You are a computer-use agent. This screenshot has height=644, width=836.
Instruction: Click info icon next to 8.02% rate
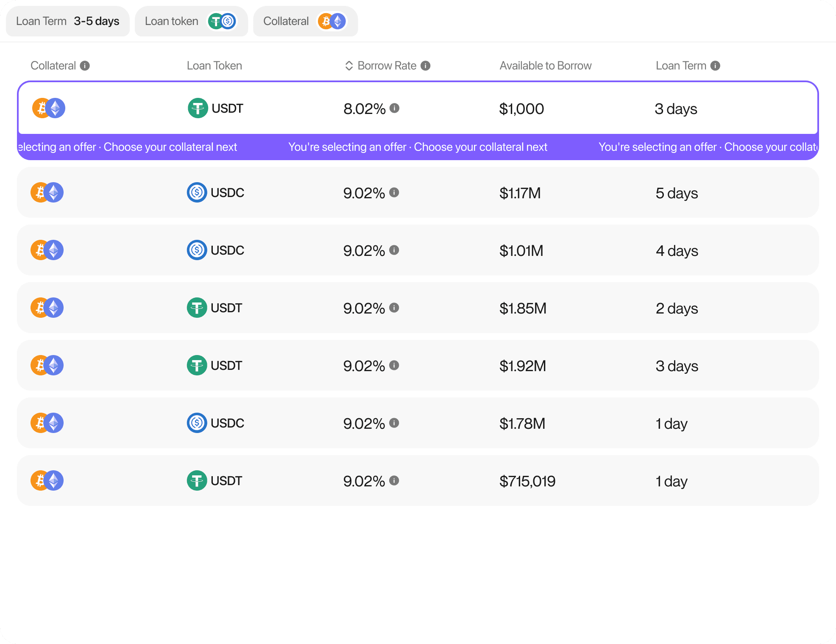pyautogui.click(x=395, y=108)
